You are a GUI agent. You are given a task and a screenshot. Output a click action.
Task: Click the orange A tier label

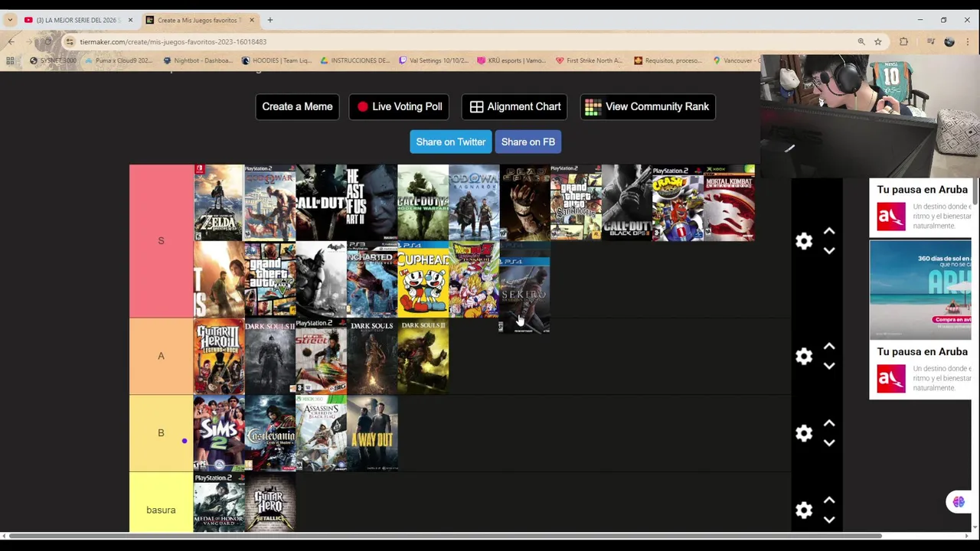tap(161, 357)
